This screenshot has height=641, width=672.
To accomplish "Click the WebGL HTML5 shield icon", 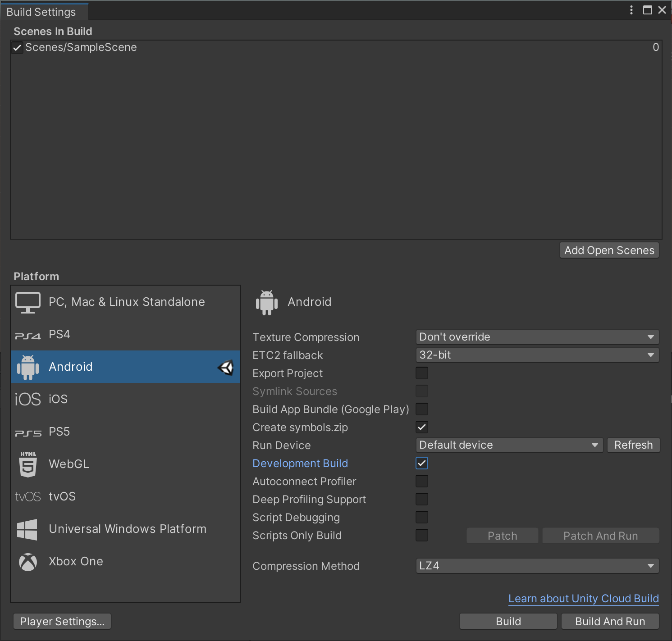I will point(28,464).
